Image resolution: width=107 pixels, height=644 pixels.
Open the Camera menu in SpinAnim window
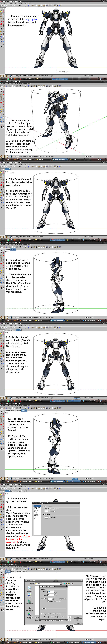click(12, 567)
